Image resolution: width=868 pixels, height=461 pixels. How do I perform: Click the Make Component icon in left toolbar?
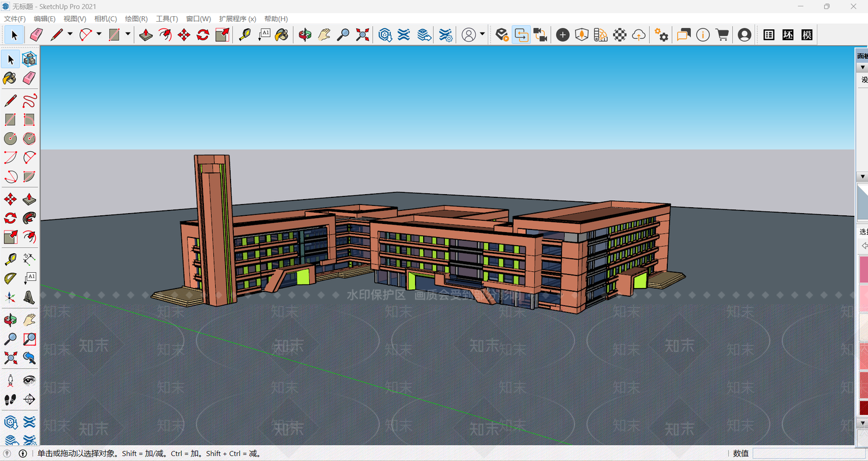point(29,59)
